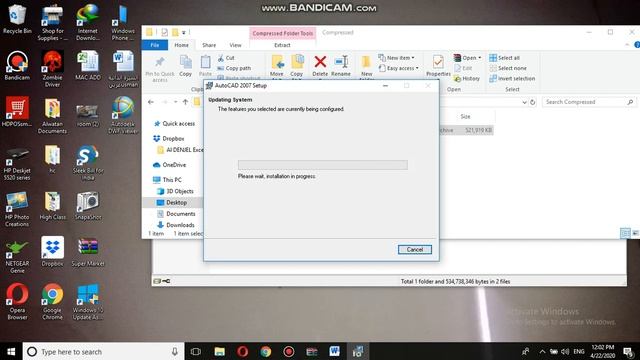This screenshot has height=360, width=640.
Task: Select Downloads in navigation pane
Action: point(176,225)
